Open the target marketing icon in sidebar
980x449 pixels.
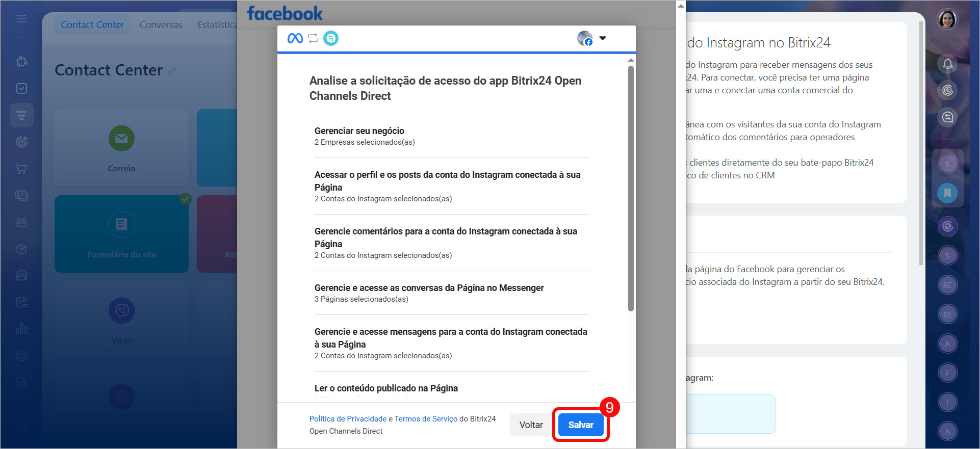point(21,142)
